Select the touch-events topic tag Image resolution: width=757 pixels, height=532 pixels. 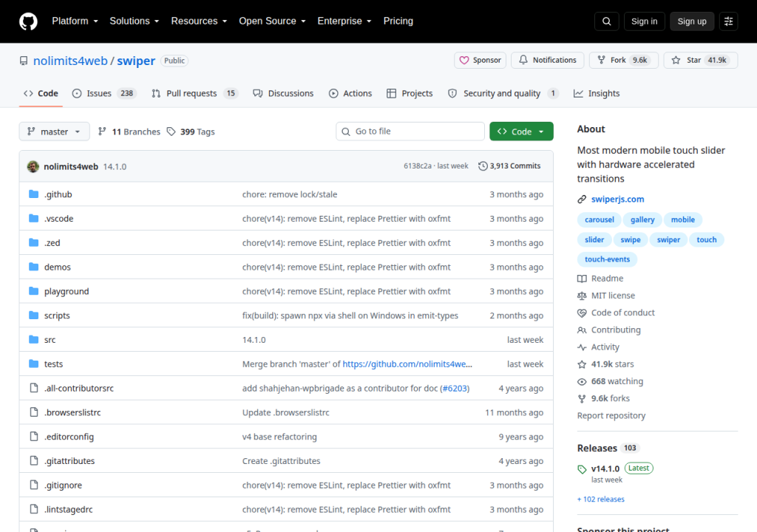[608, 259]
